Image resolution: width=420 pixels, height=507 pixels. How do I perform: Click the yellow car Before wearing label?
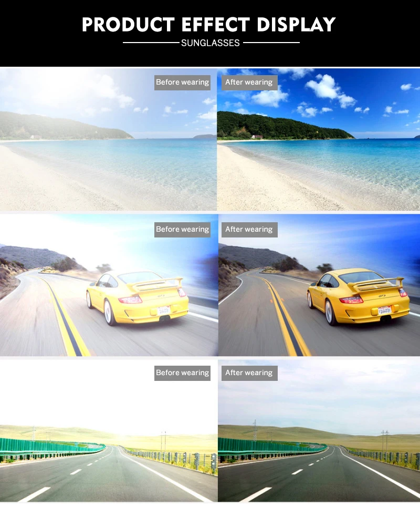pyautogui.click(x=182, y=230)
